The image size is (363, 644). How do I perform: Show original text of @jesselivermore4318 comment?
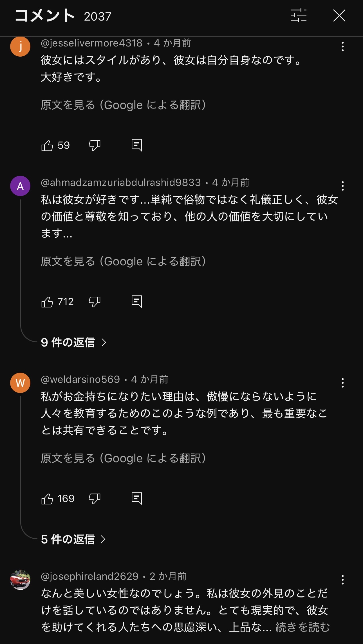click(123, 105)
